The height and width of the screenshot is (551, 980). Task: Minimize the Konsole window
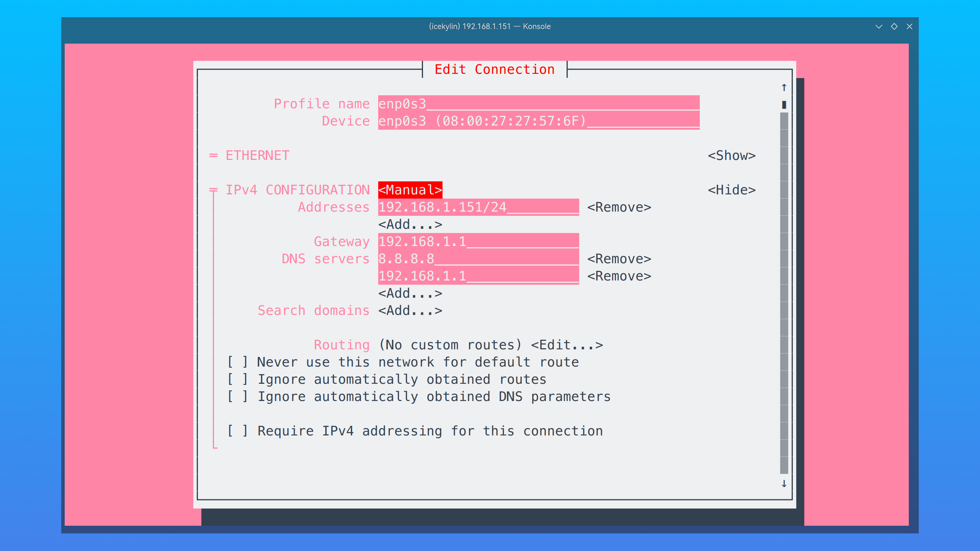click(879, 26)
